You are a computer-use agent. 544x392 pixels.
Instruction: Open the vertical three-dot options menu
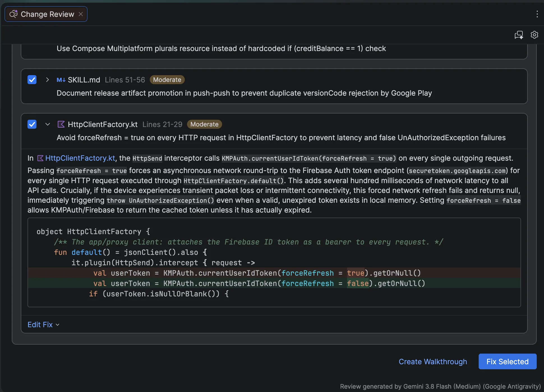[537, 14]
